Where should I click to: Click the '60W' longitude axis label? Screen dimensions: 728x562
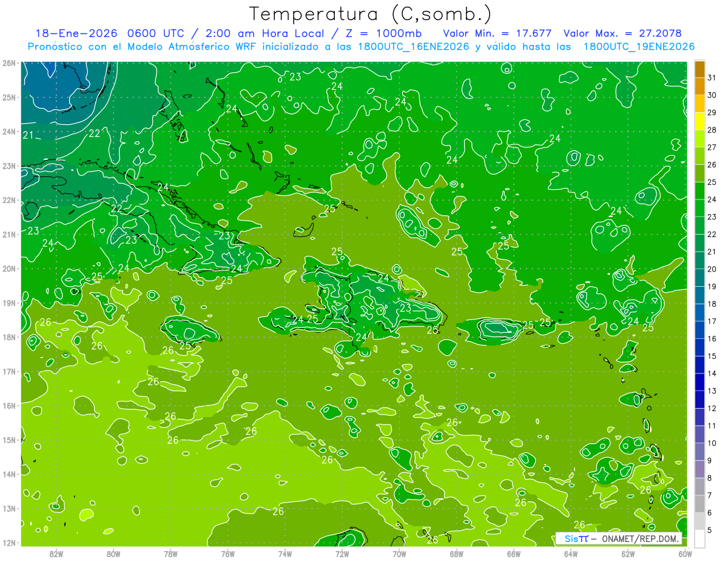(x=685, y=554)
